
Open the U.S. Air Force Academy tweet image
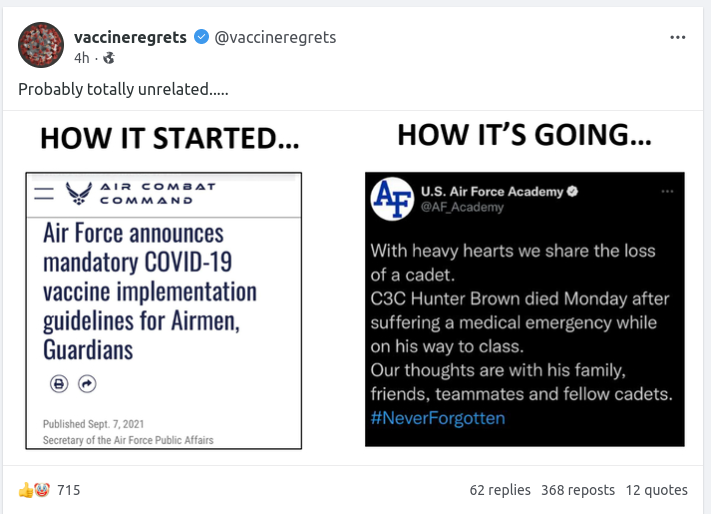(x=524, y=310)
